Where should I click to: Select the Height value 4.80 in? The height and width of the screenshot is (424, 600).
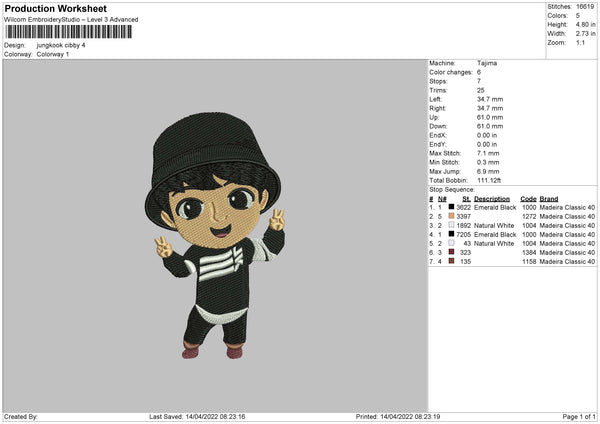(585, 24)
